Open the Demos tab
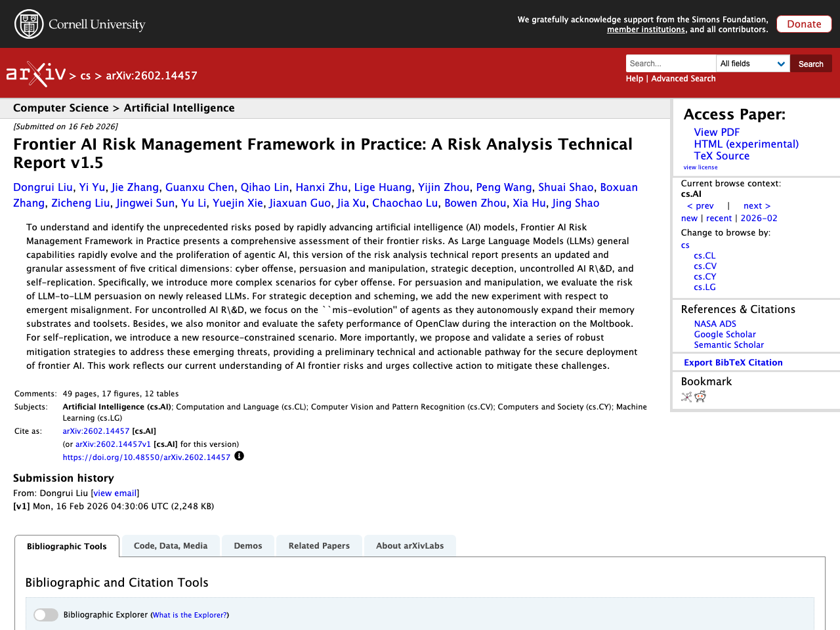 point(247,545)
